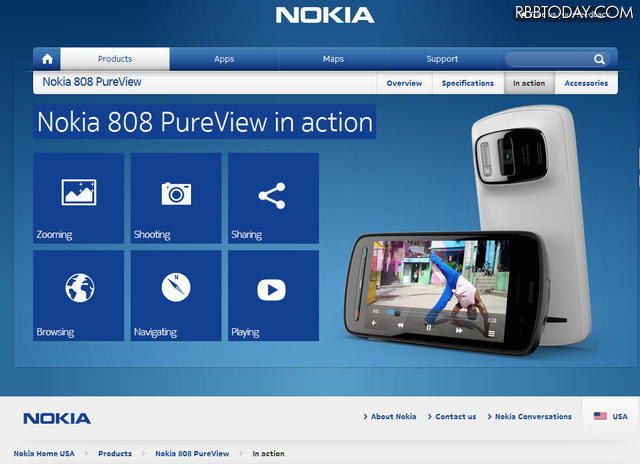Click the Nokia 808 PureView in action heading
640x464 pixels.
[204, 122]
